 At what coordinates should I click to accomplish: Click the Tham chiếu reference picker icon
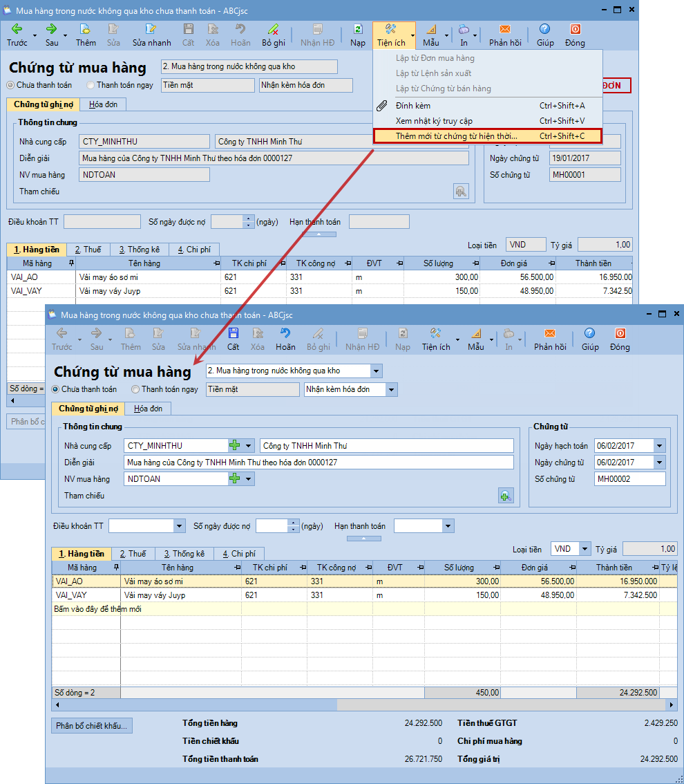pos(506,495)
